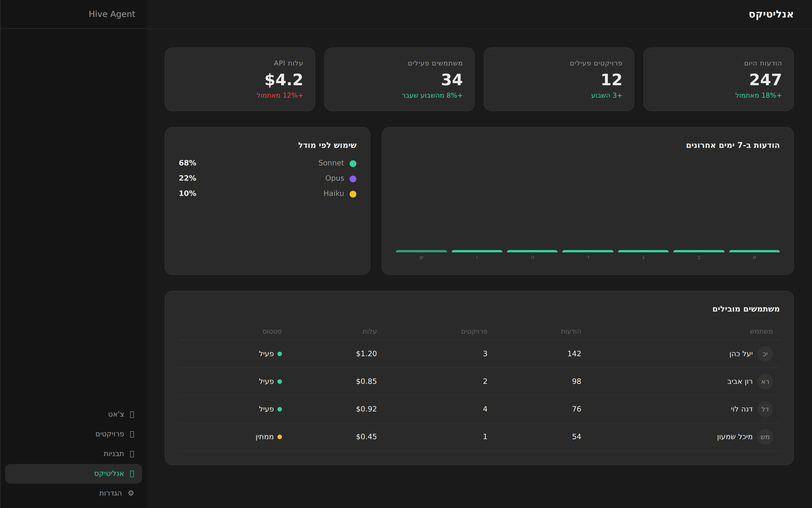Select the user name דנה לוי

coord(742,409)
